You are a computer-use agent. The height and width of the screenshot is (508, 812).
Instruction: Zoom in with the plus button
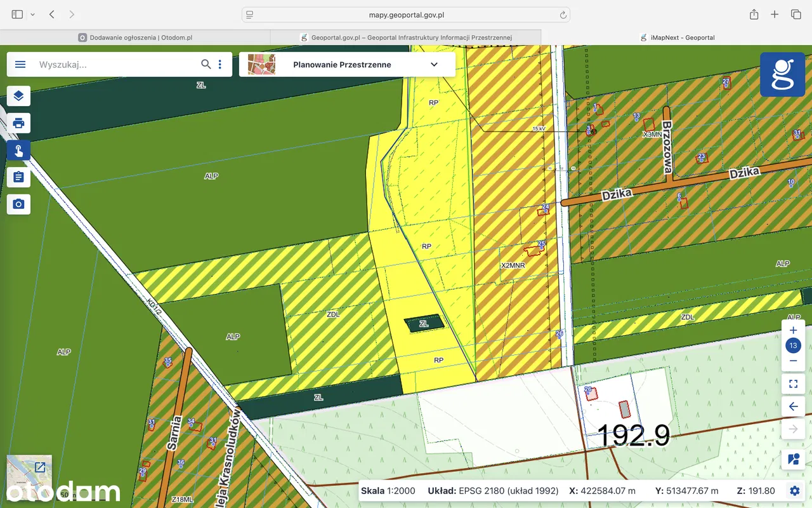[793, 331]
